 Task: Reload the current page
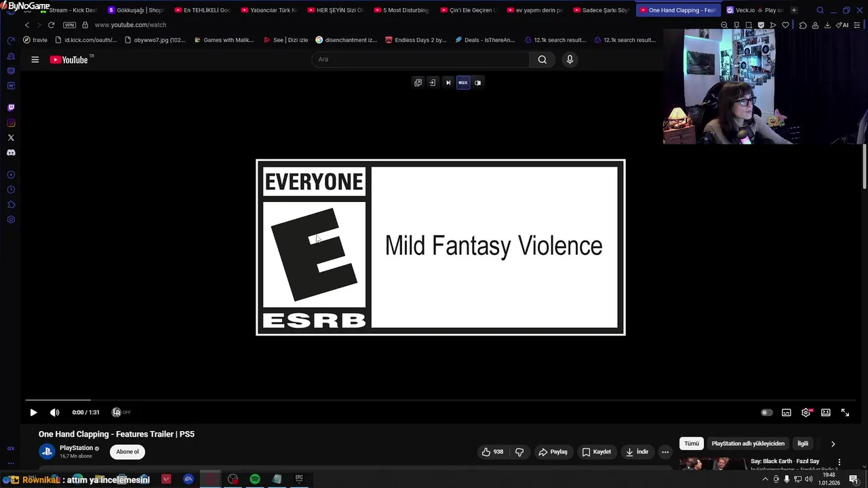tap(51, 25)
